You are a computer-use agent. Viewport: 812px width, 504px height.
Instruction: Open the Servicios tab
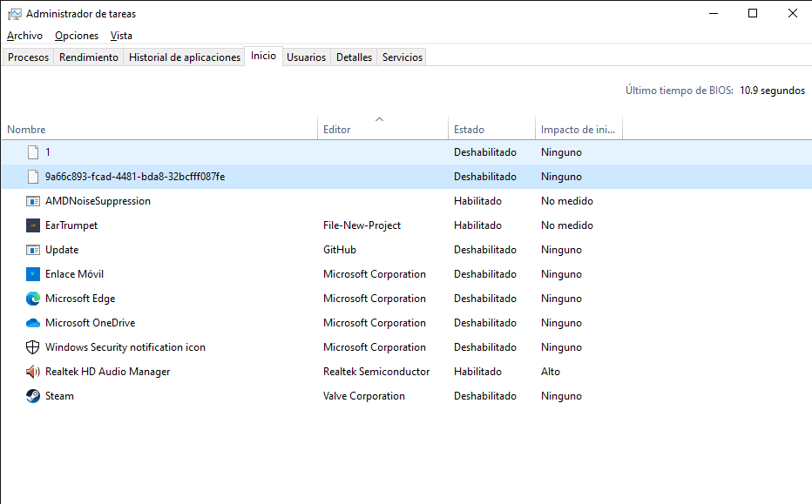(403, 57)
